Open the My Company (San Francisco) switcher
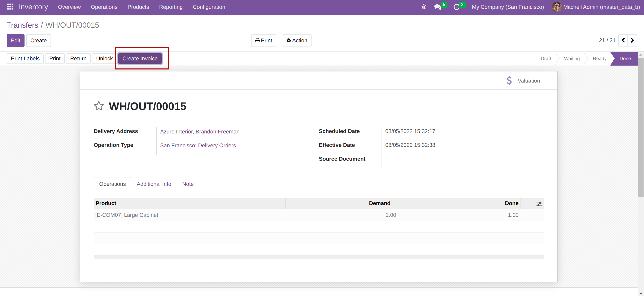This screenshot has height=296, width=644. 508,7
